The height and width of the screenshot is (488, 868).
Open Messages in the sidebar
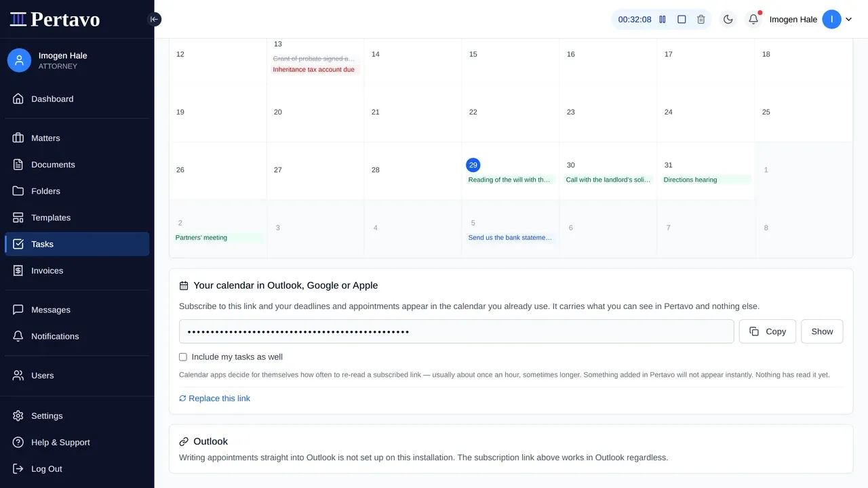click(x=77, y=310)
